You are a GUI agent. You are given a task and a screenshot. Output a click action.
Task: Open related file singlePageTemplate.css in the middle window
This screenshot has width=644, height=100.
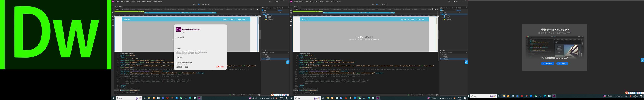308,9
